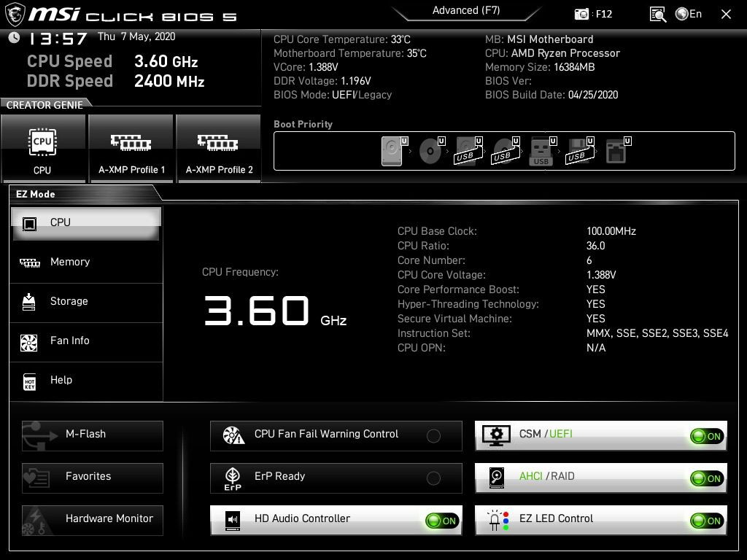Open the BIOS search magnifier icon
This screenshot has height=560, width=747.
(657, 14)
